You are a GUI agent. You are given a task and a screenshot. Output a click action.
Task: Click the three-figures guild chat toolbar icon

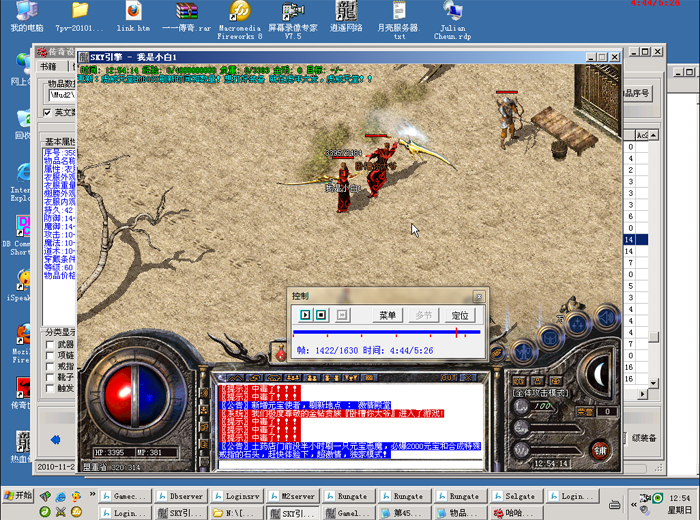coord(293,378)
